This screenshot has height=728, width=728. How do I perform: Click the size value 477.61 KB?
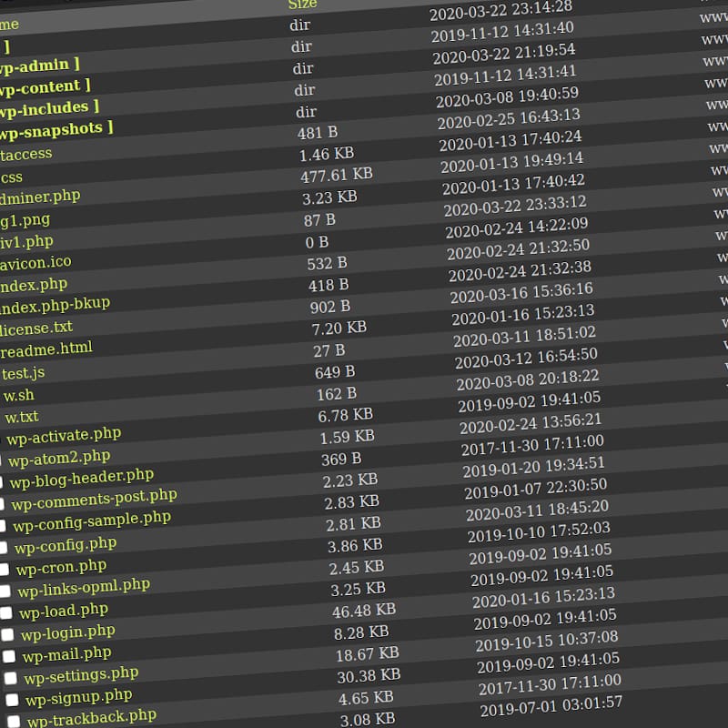coord(337,175)
